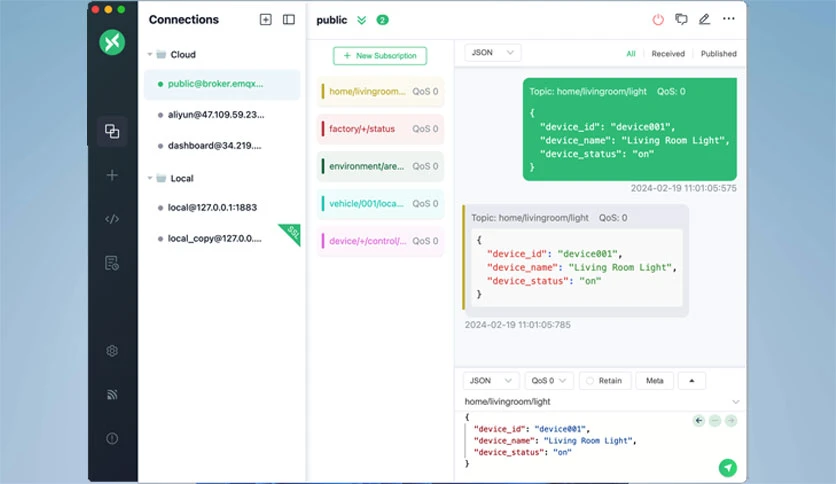Image resolution: width=836 pixels, height=484 pixels.
Task: Select local_copy@127.0.0 connection
Action: pyautogui.click(x=222, y=238)
